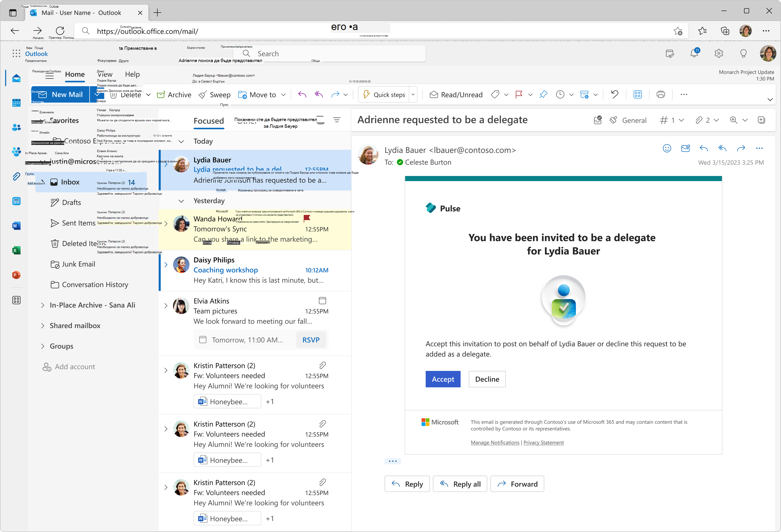Toggle the navigation pane hamburger
The image size is (781, 532).
coord(49,76)
